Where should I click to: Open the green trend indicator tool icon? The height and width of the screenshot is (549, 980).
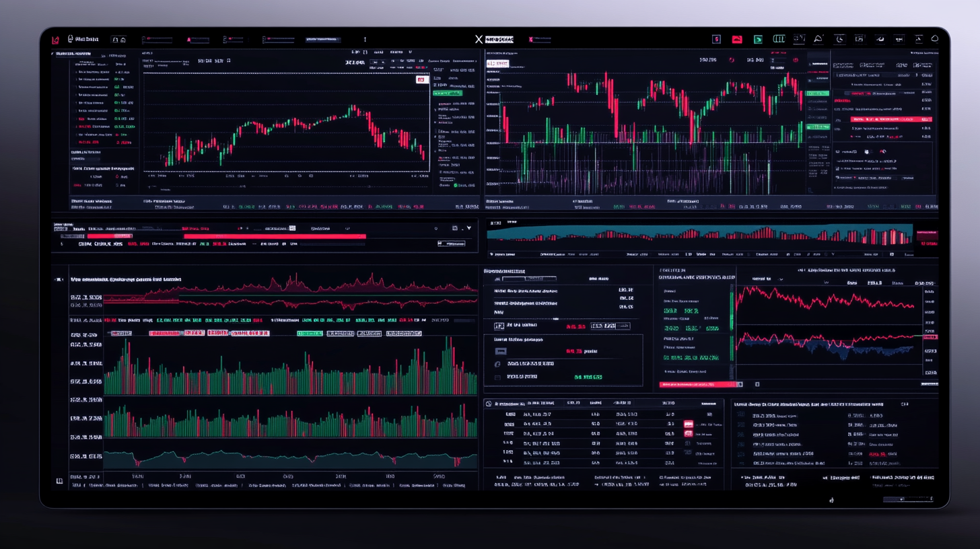pyautogui.click(x=758, y=39)
